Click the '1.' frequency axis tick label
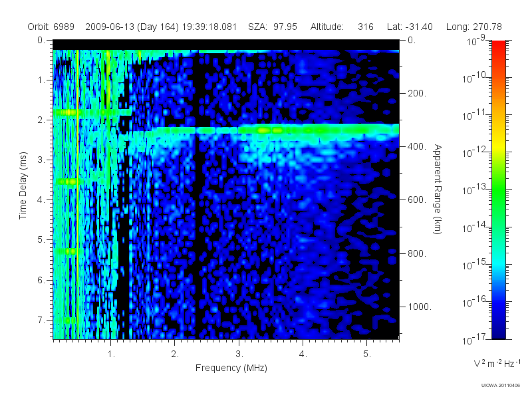The width and height of the screenshot is (532, 399). 111,354
